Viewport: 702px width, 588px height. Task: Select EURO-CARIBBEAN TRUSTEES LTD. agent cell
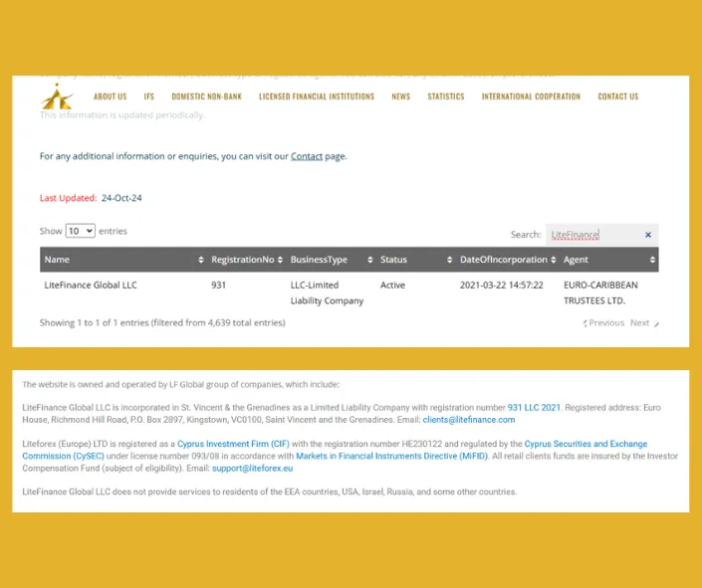pos(600,293)
